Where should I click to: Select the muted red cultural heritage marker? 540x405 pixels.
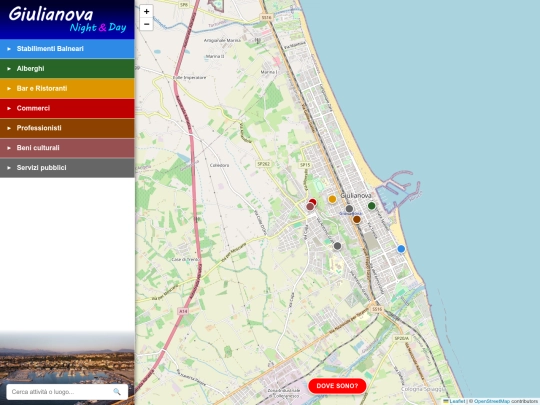coord(310,207)
